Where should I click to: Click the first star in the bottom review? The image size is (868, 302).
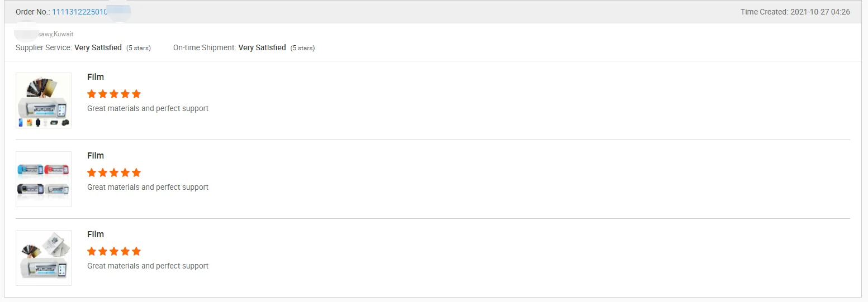coord(92,251)
